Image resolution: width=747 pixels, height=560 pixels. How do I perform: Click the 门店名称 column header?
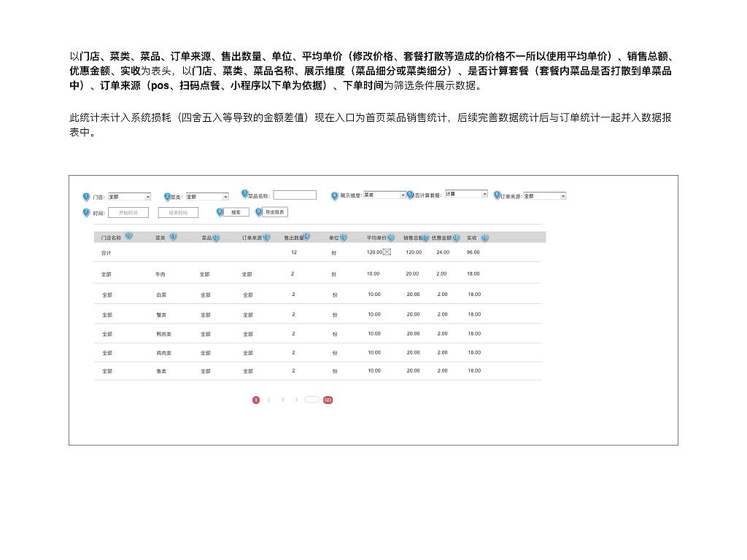click(x=111, y=238)
